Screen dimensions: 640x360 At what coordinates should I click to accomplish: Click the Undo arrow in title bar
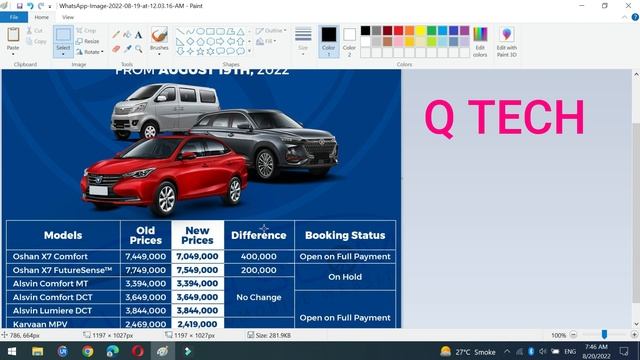pos(30,6)
